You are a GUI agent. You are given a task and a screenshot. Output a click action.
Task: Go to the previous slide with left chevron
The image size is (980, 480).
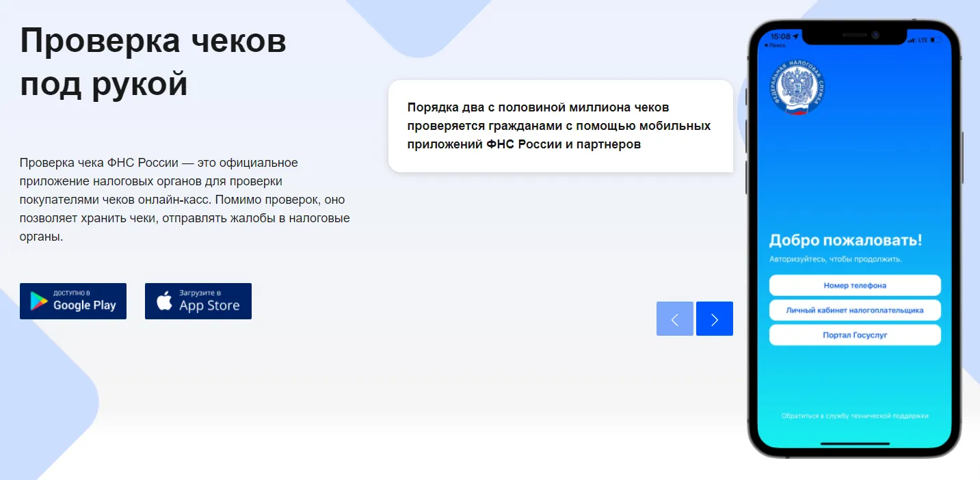coord(674,319)
